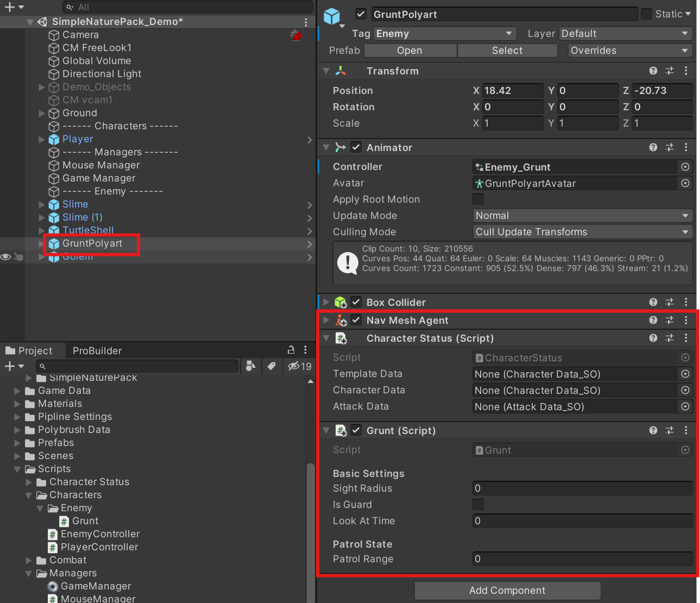Image resolution: width=700 pixels, height=603 pixels.
Task: Open Transform preset settings icon
Action: [670, 71]
